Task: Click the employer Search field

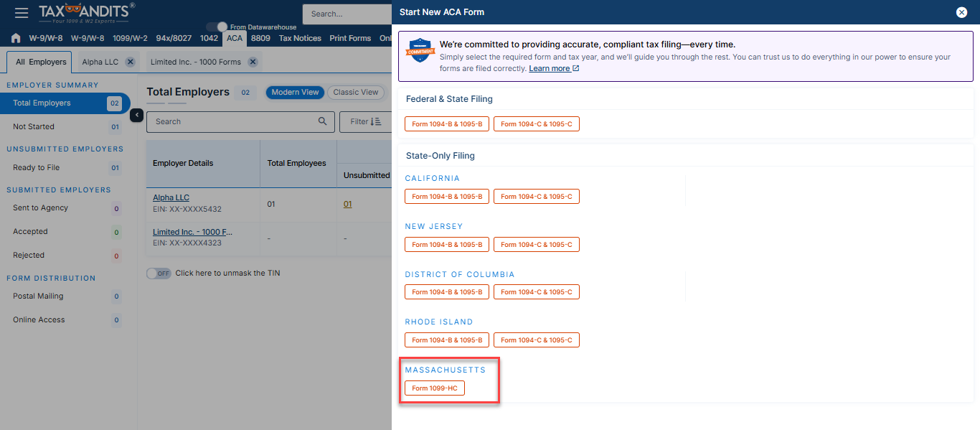Action: (x=240, y=121)
